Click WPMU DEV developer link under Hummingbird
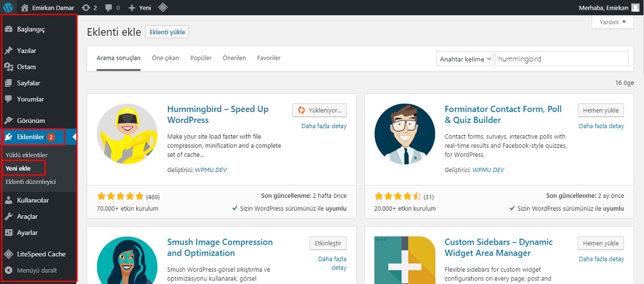This screenshot has height=284, width=644. (211, 170)
